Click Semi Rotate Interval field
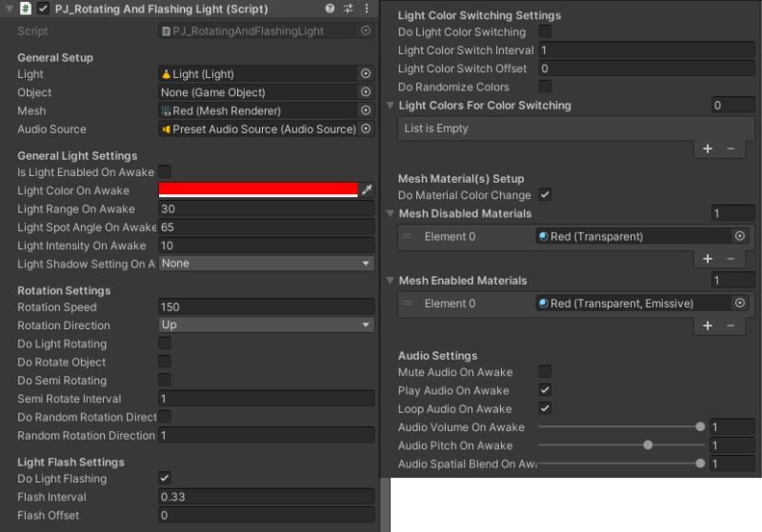762x532 pixels. (x=267, y=399)
